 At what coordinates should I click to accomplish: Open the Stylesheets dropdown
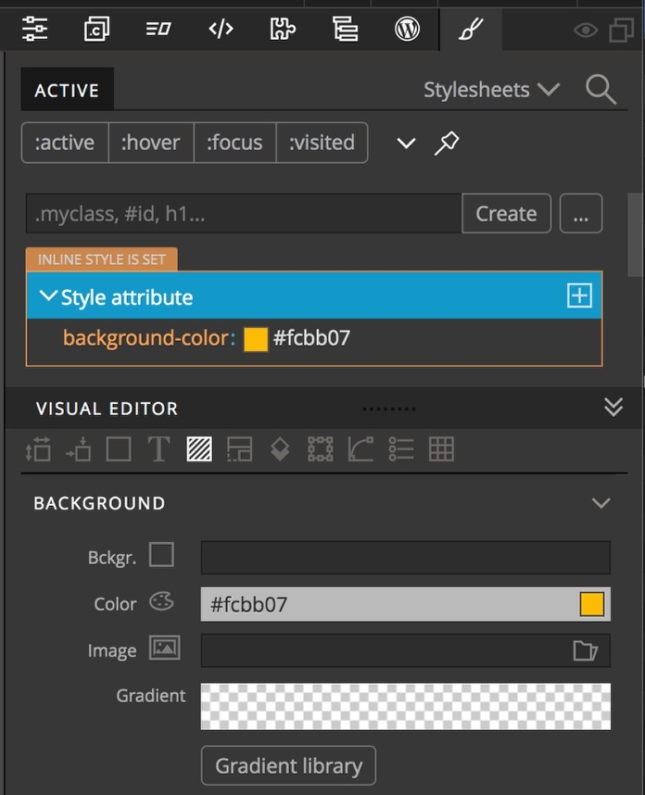point(491,90)
